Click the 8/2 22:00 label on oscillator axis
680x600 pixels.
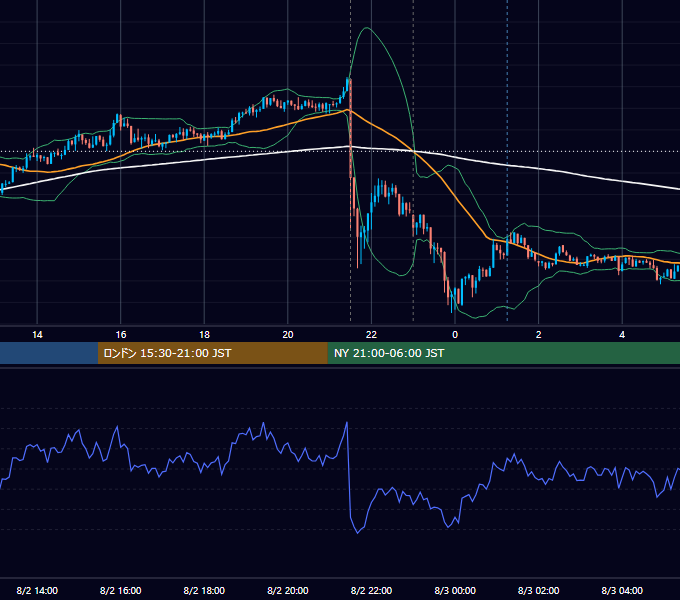click(x=371, y=590)
